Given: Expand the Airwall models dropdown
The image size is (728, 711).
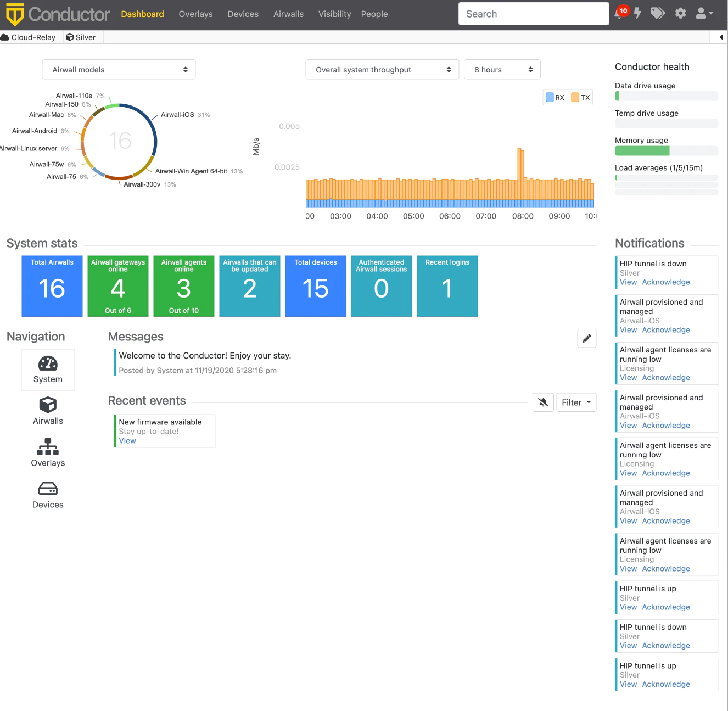Looking at the screenshot, I should click(119, 70).
